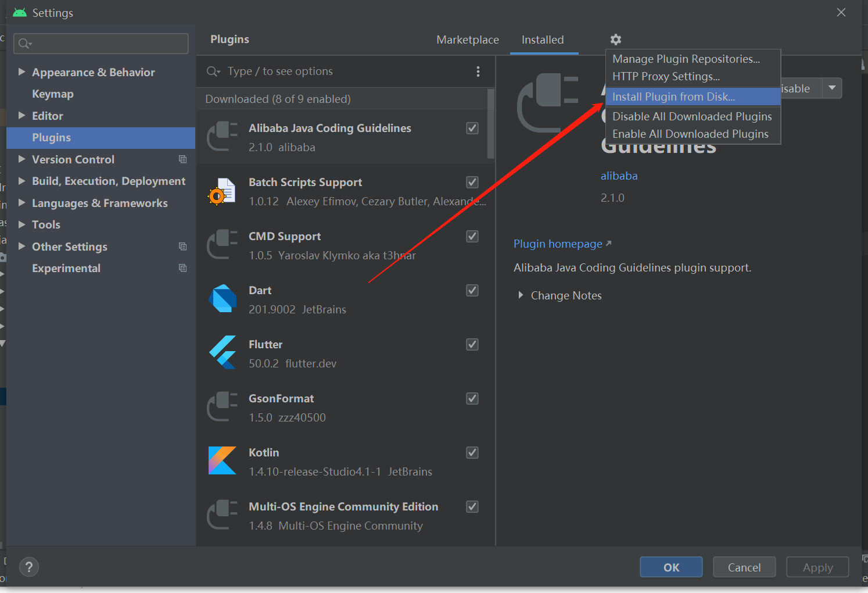The width and height of the screenshot is (868, 593).
Task: Toggle Multi-OS Engine Community Edition checkbox
Action: point(472,506)
